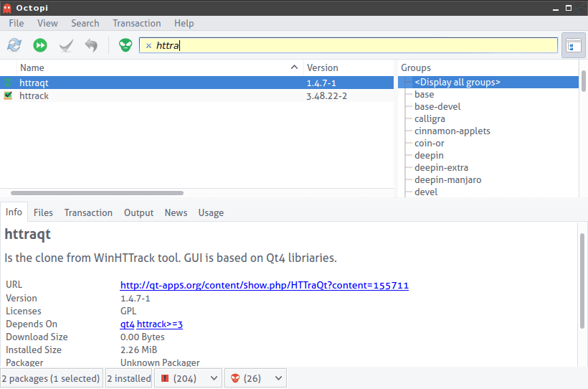Click the Octopi ghost icon in title bar
The height and width of the screenshot is (389, 588).
[7, 8]
